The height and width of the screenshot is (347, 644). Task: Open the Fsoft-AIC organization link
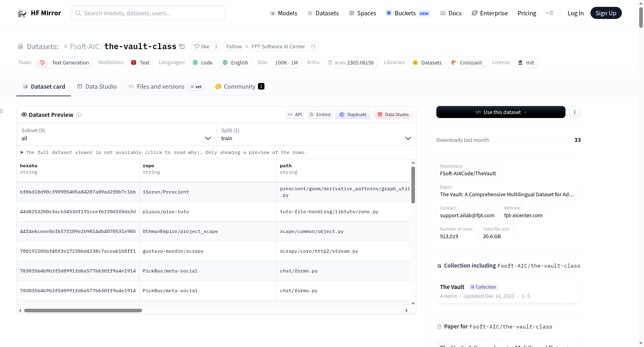pos(85,47)
